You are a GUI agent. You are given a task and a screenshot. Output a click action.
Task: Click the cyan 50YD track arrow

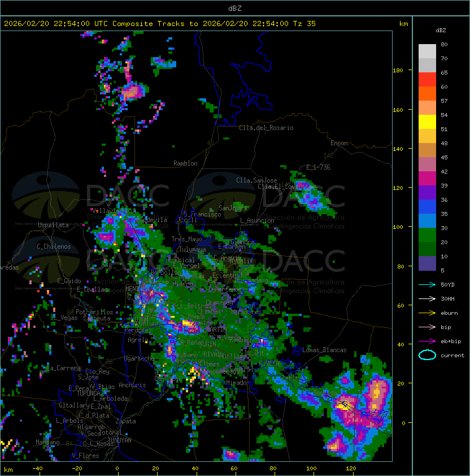pos(427,284)
